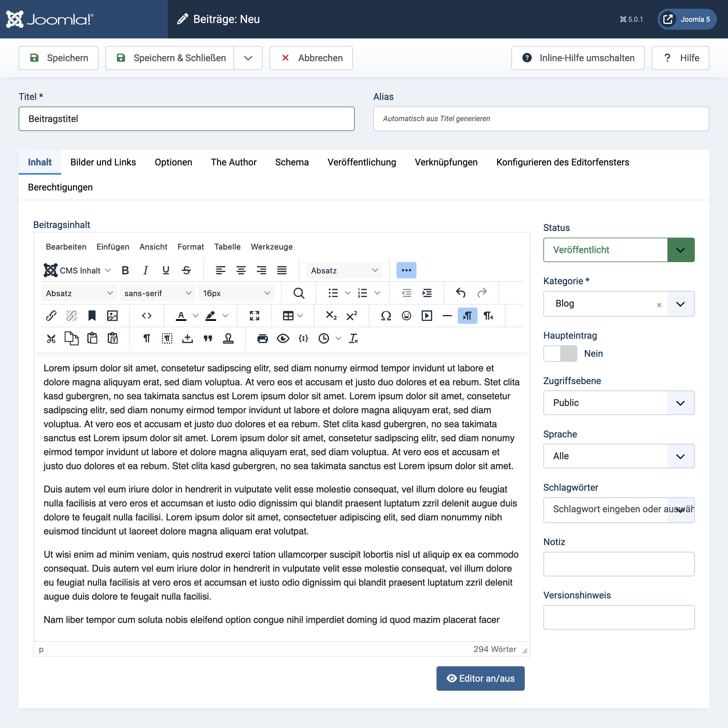
Task: Insert an image
Action: pyautogui.click(x=112, y=315)
